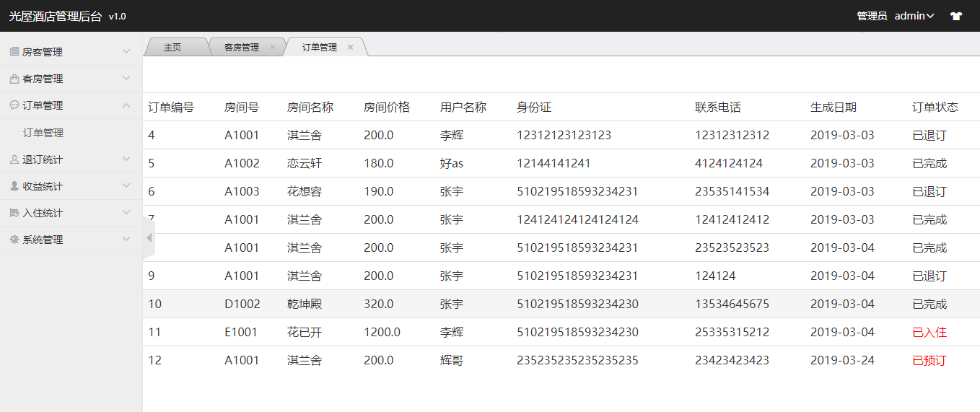
Task: Expand the 系统管理 chevron
Action: pos(126,240)
